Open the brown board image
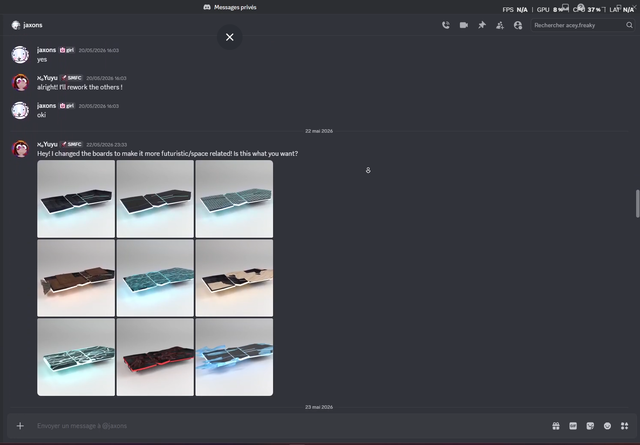 [x=76, y=278]
